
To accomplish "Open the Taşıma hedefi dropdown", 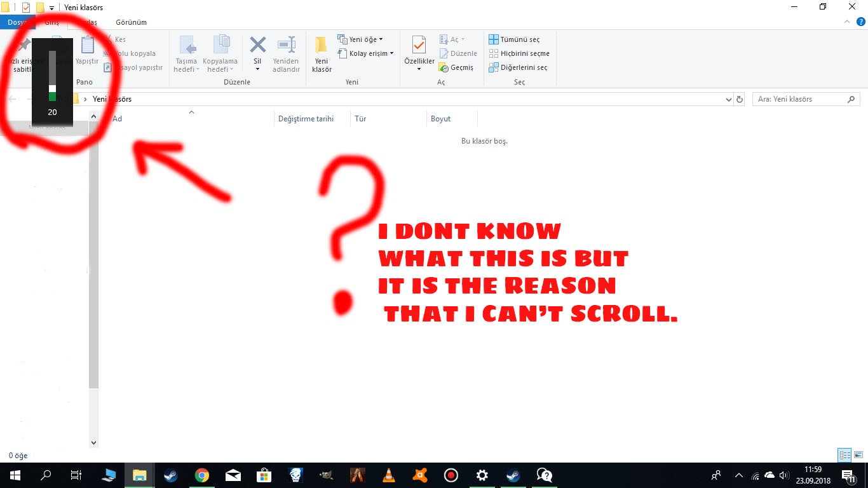I will pos(187,54).
